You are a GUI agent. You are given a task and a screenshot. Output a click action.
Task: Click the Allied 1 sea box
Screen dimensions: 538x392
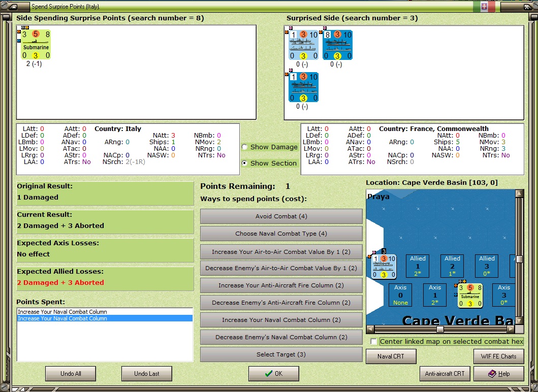click(x=418, y=266)
